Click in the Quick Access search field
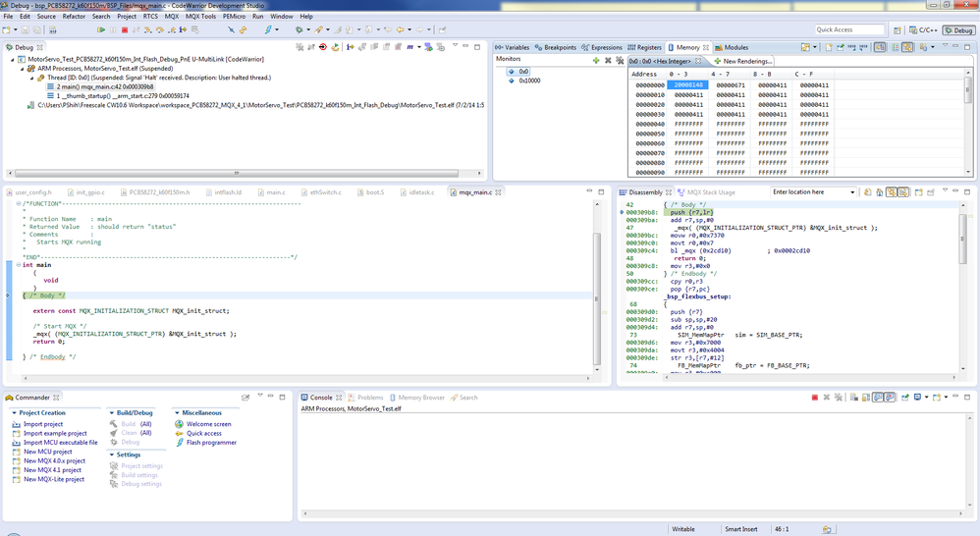Screen dimensions: 980x536 848,30
